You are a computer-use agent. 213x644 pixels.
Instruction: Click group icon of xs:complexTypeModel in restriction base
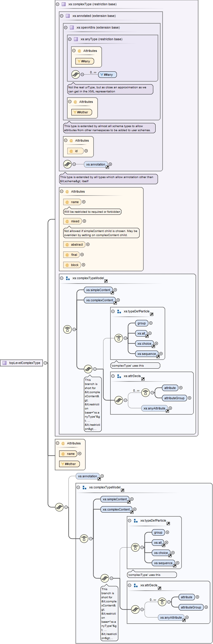pyautogui.click(x=68, y=278)
